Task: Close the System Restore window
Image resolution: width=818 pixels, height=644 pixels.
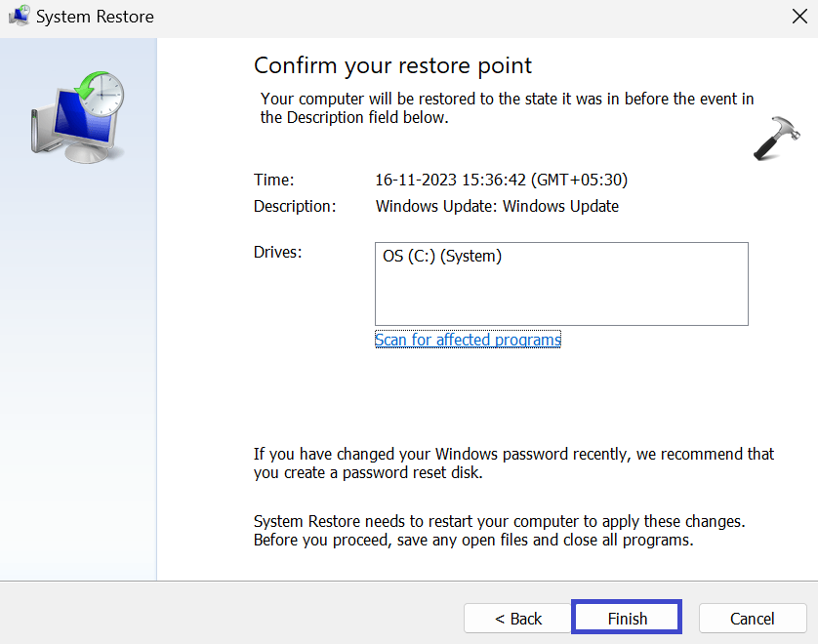Action: pos(798,17)
